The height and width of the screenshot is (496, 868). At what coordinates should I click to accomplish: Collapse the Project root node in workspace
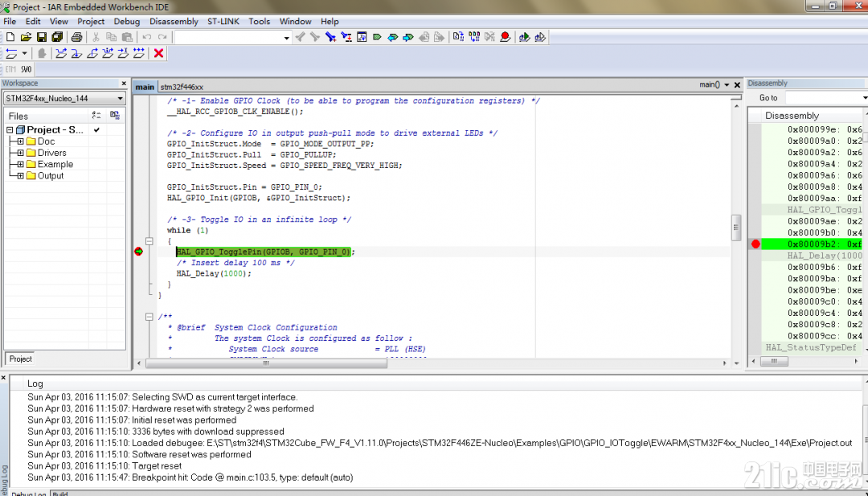pyautogui.click(x=10, y=130)
